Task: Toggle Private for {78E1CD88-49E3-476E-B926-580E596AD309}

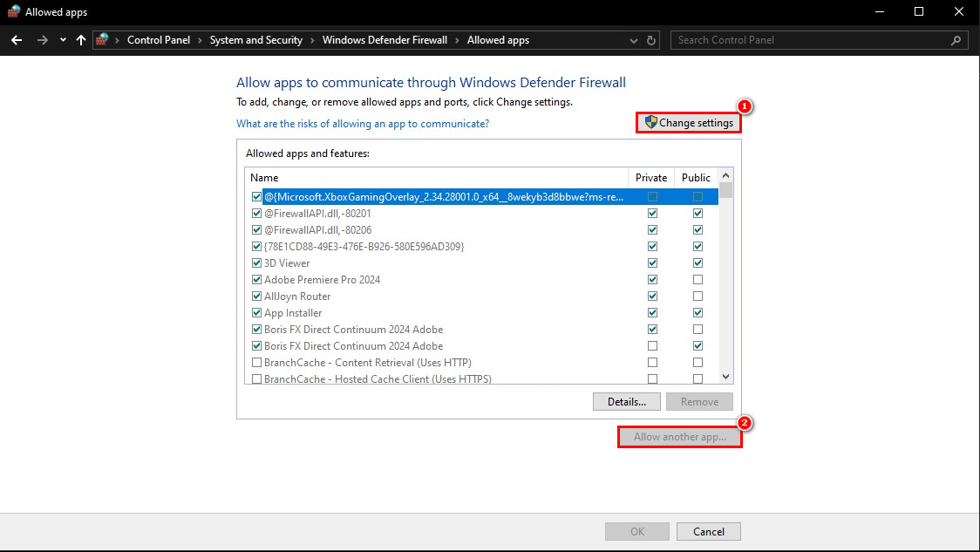Action: [x=652, y=246]
